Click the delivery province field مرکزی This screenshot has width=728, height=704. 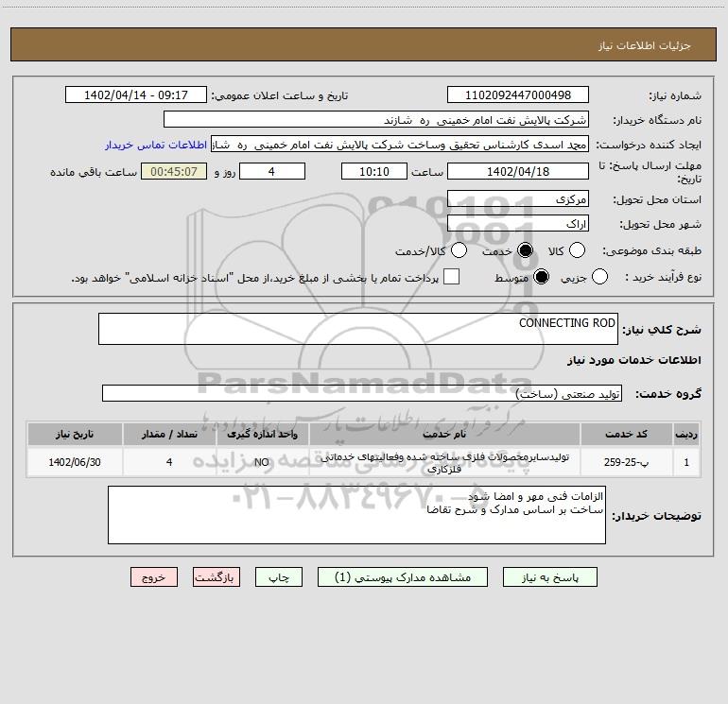click(518, 198)
